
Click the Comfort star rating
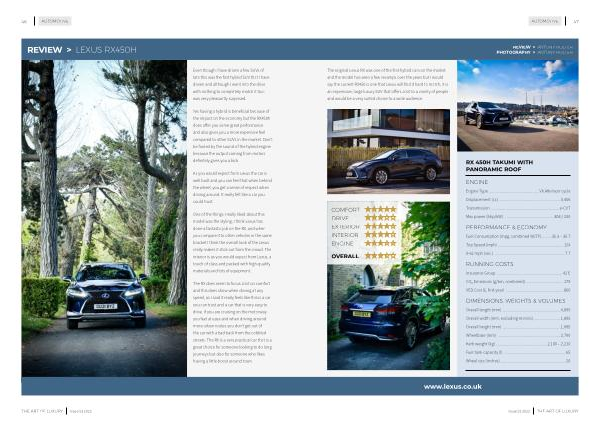click(x=380, y=210)
